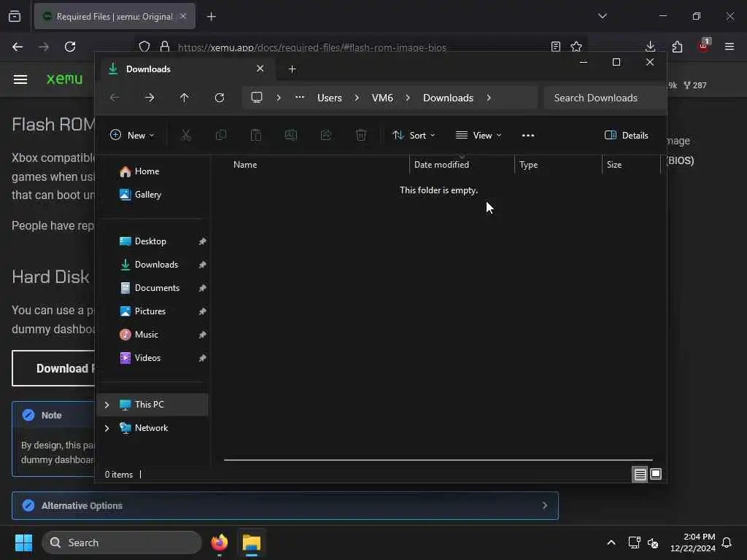Click the Rename icon in Explorer toolbar
747x560 pixels.
pyautogui.click(x=290, y=135)
